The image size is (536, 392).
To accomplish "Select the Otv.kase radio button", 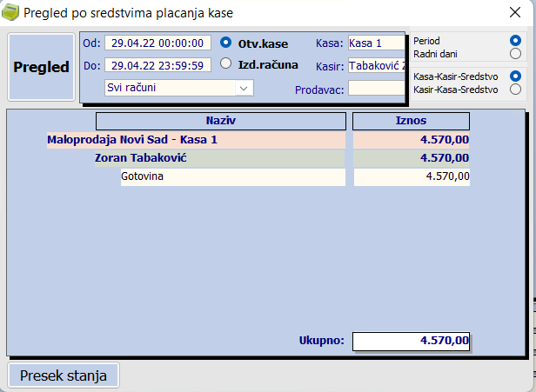I will [x=225, y=43].
